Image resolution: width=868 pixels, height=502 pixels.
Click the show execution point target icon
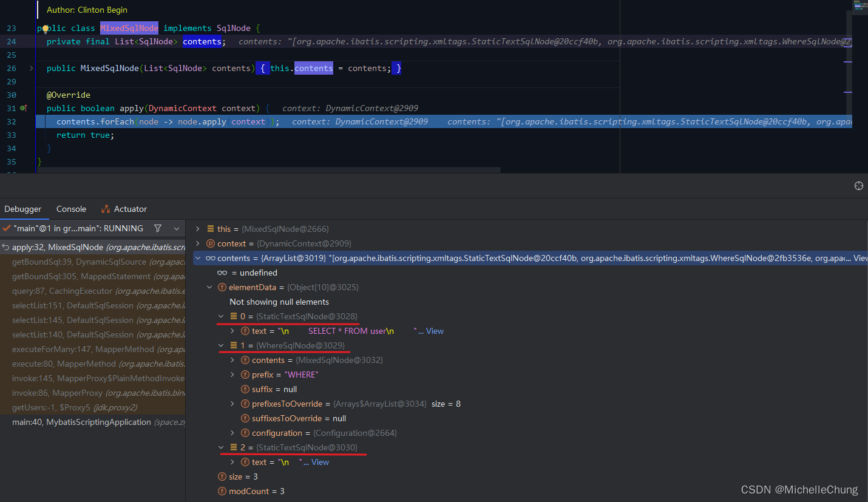point(858,186)
